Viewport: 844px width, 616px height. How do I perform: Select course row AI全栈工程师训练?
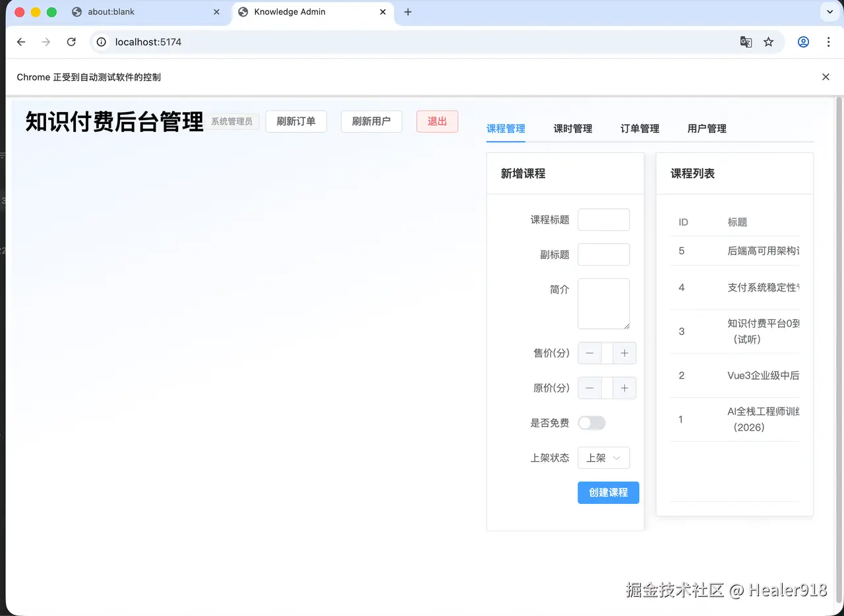point(735,419)
